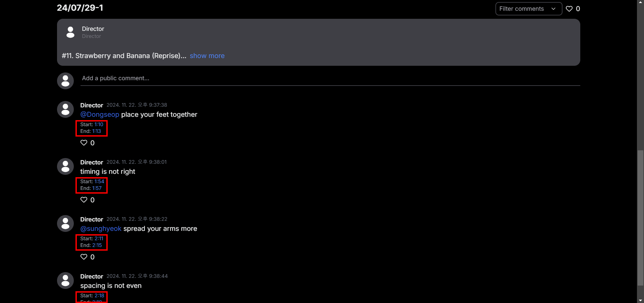Expand description with 'show more' link
This screenshot has width=644, height=303.
click(207, 56)
